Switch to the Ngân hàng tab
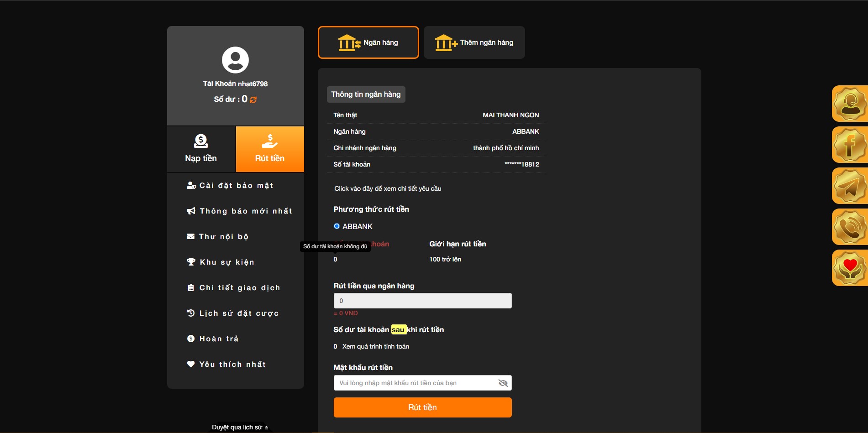868x433 pixels. 368,42
